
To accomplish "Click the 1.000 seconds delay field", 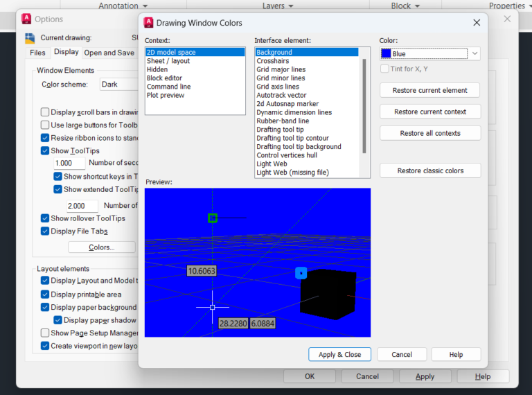I will 69,164.
